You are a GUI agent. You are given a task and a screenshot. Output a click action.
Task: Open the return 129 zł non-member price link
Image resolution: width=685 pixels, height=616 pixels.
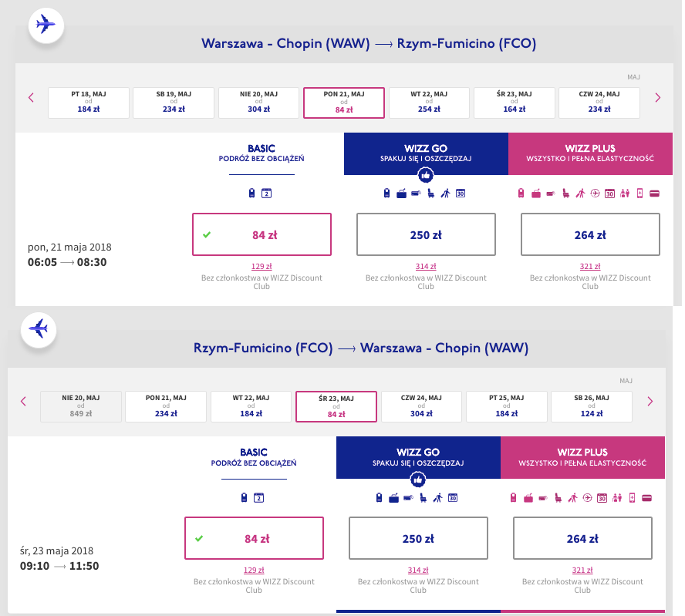254,571
